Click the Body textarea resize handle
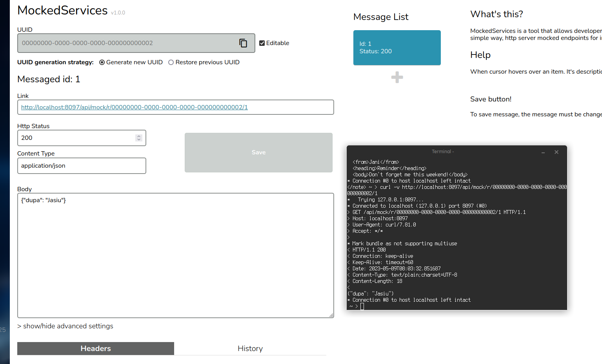The image size is (602, 364). tap(331, 315)
